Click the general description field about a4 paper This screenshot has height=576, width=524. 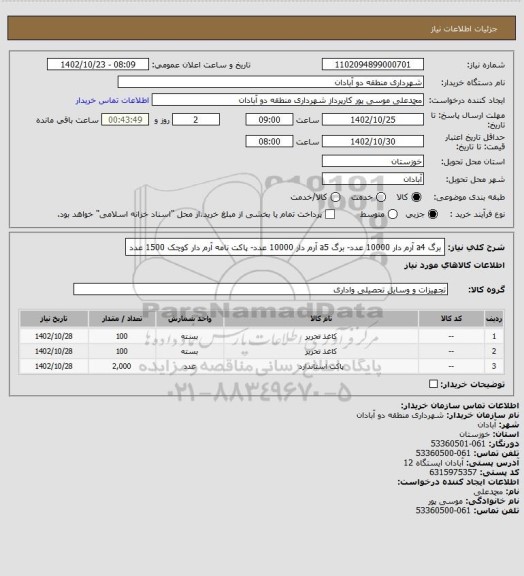pos(285,247)
